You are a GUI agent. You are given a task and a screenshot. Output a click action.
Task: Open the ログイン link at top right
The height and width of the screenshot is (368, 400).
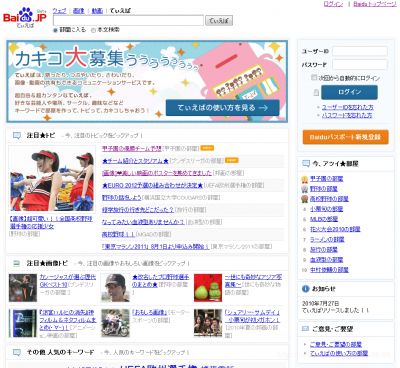pyautogui.click(x=333, y=4)
